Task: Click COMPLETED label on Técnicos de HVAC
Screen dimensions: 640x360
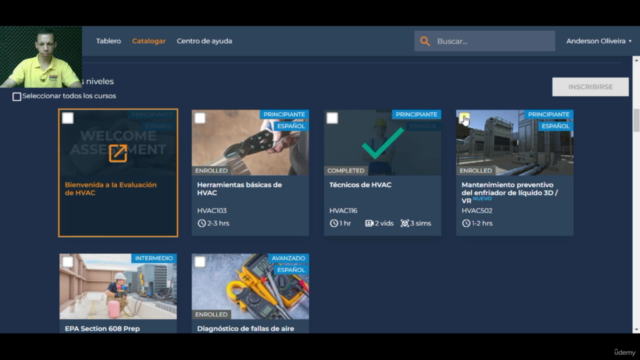Action: click(x=346, y=171)
